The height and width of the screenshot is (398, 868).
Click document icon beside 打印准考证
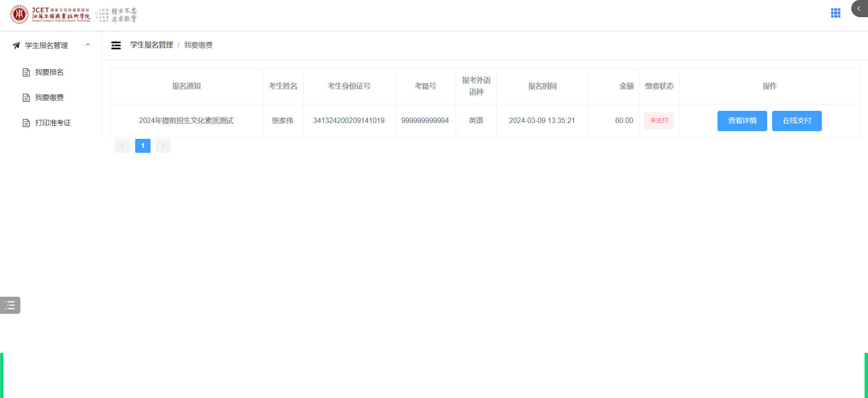coord(26,123)
